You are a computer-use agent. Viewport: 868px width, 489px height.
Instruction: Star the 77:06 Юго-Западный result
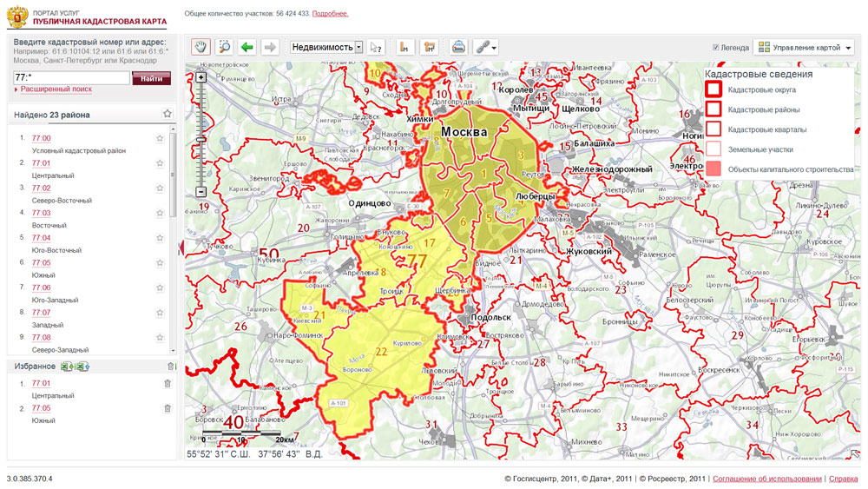160,288
